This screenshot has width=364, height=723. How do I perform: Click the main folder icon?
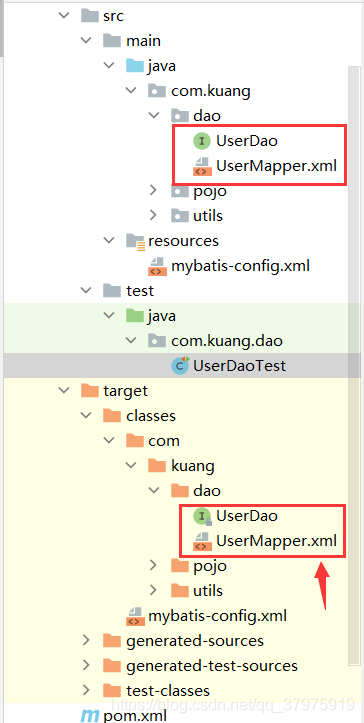112,41
